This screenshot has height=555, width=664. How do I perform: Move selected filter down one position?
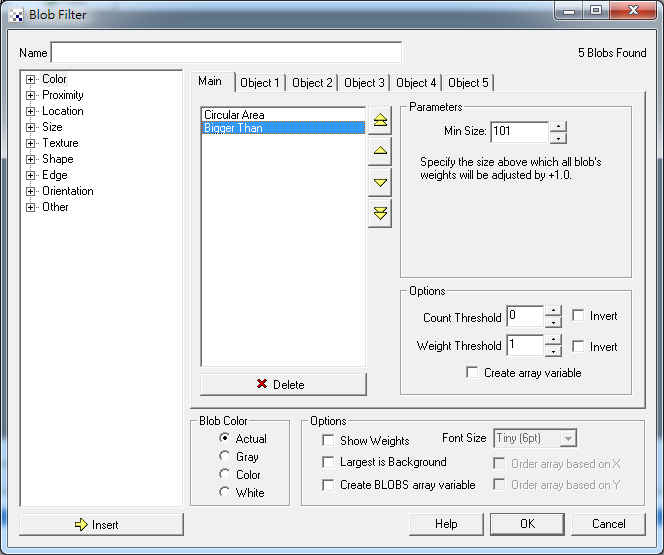point(380,183)
